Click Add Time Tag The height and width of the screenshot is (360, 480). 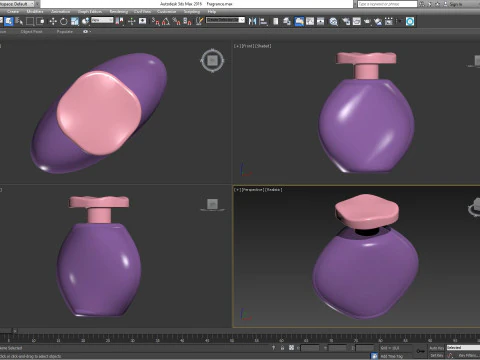tap(391, 356)
